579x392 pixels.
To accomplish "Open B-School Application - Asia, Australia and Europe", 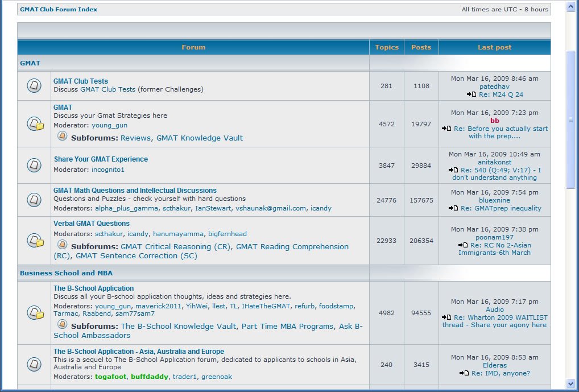I will tap(139, 352).
